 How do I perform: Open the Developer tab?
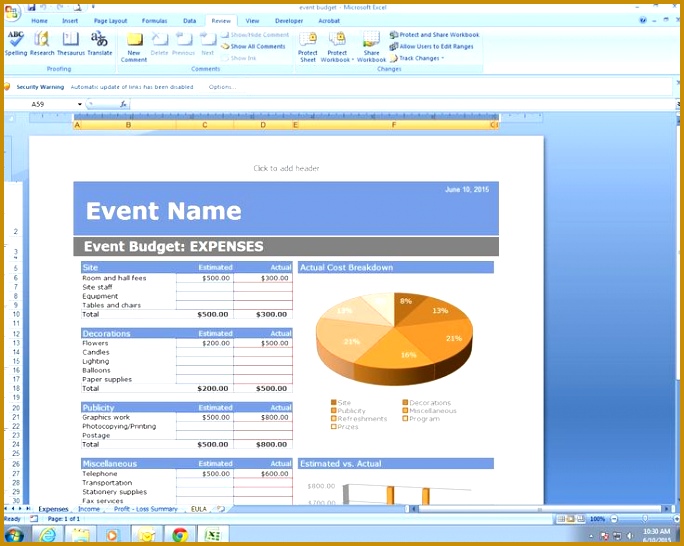[289, 20]
